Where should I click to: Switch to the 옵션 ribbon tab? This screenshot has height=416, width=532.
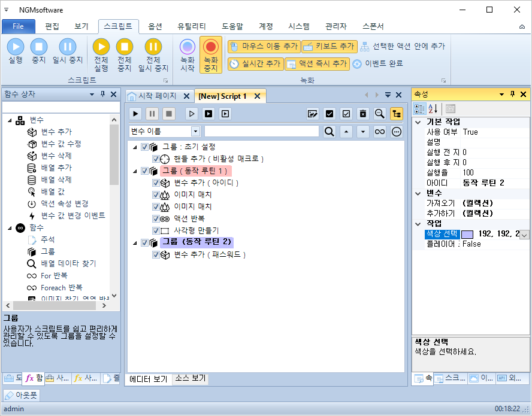pyautogui.click(x=155, y=26)
